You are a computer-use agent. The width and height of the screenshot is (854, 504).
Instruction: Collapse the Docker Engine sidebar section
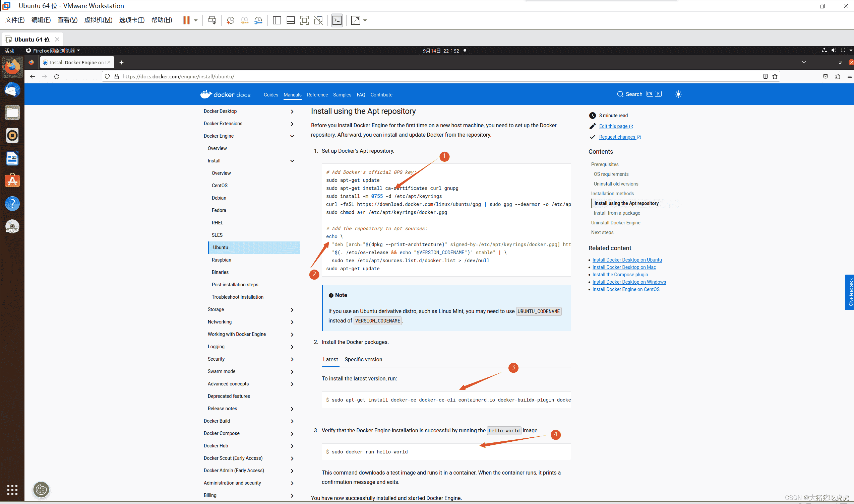292,136
